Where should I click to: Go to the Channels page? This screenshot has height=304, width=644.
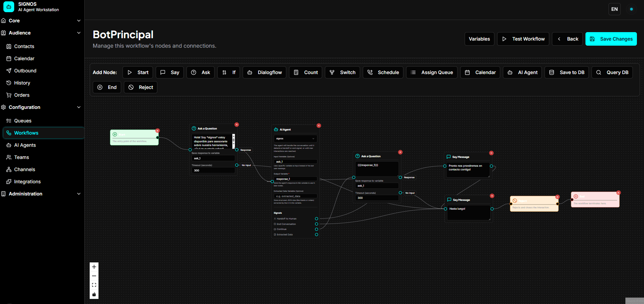tap(24, 169)
